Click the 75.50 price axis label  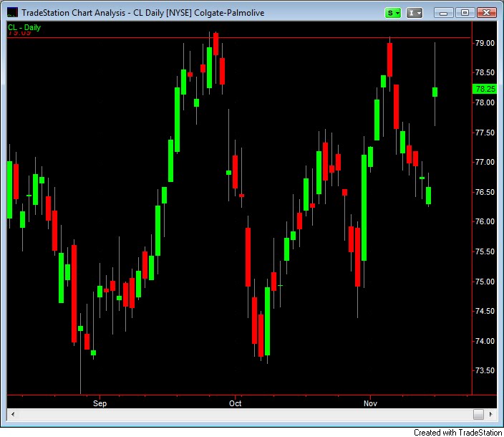point(485,251)
